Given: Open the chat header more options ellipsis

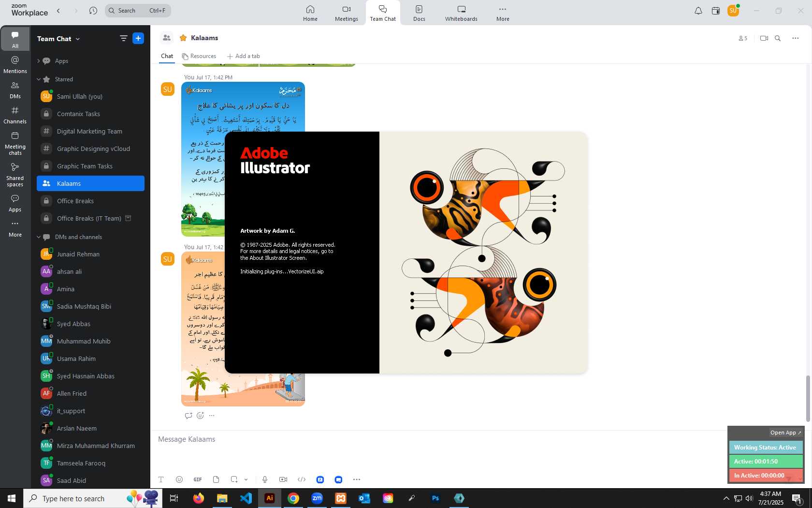Looking at the screenshot, I should pyautogui.click(x=795, y=38).
